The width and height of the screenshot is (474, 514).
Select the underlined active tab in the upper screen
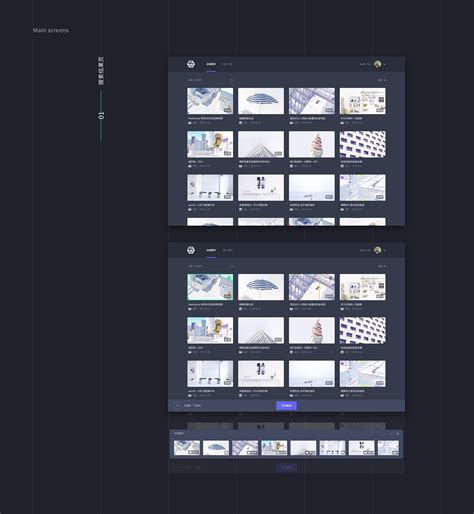211,64
